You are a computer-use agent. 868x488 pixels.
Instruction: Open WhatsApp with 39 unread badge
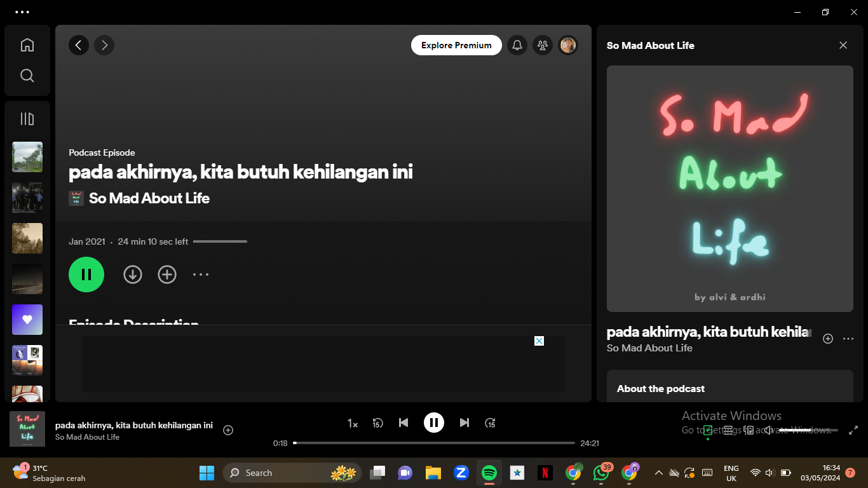601,473
